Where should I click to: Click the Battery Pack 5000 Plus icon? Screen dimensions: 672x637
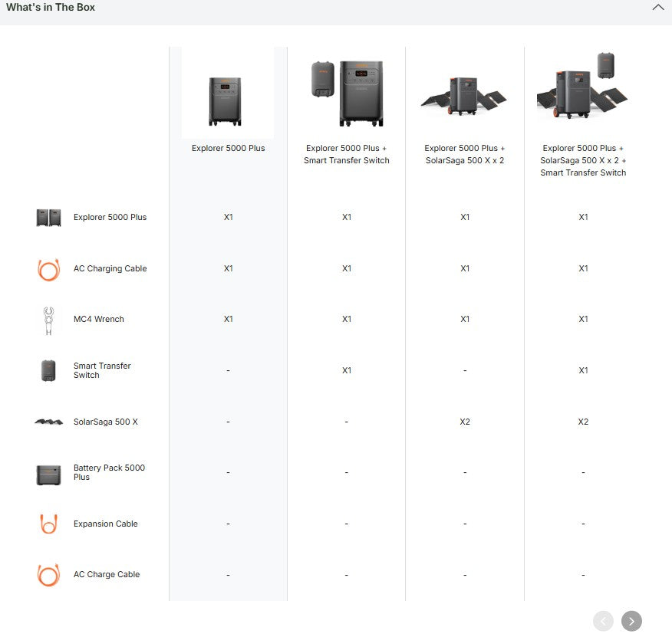pyautogui.click(x=48, y=474)
